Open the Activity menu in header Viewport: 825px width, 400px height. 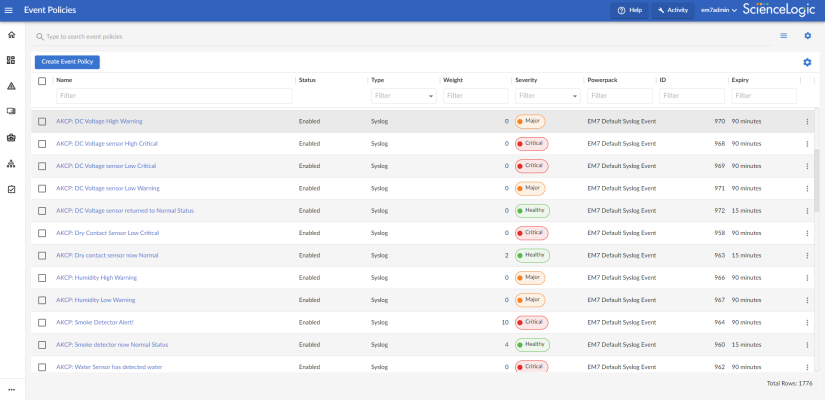point(671,10)
